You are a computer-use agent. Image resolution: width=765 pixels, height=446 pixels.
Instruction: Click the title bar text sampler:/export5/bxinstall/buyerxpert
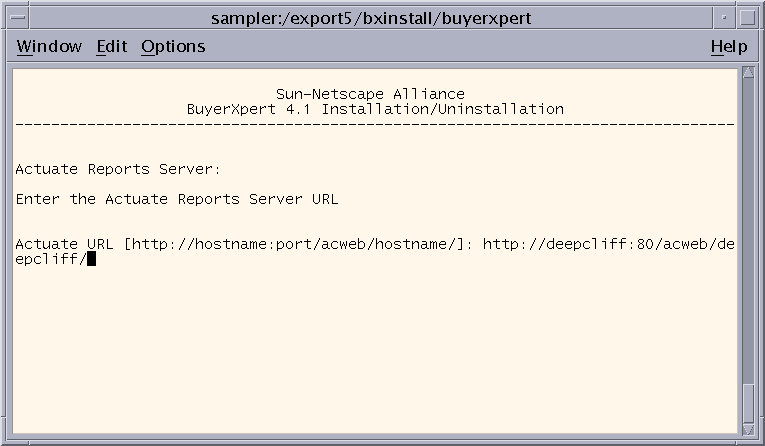371,19
